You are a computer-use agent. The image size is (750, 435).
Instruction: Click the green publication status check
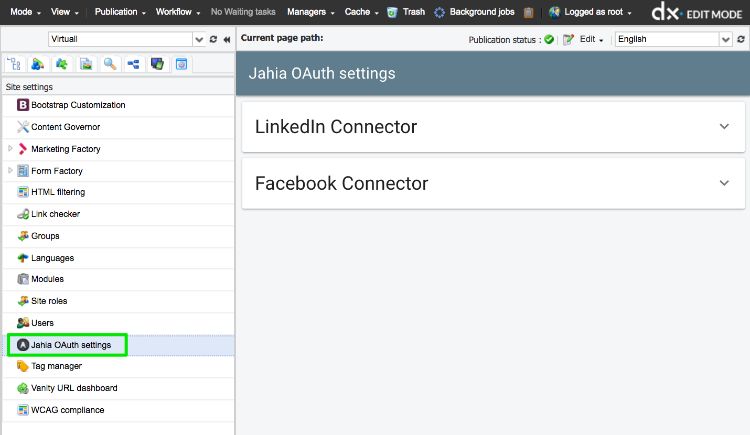point(549,39)
